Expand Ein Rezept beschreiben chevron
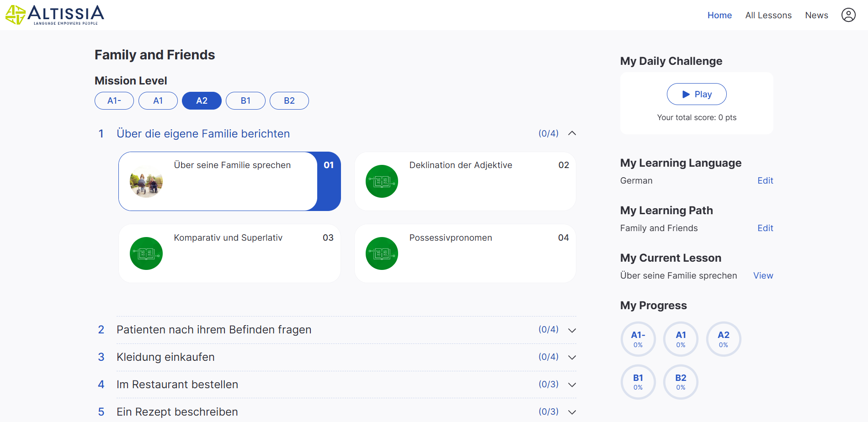The height and width of the screenshot is (422, 868). [x=572, y=412]
